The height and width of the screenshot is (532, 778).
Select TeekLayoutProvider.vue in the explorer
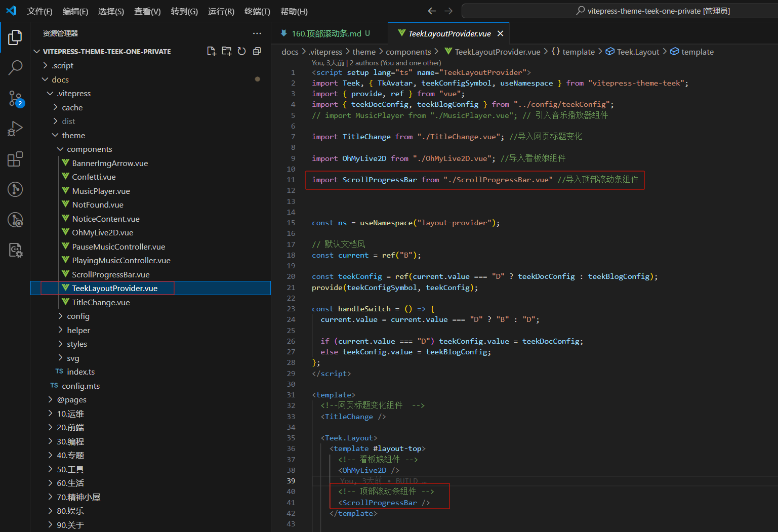pyautogui.click(x=150, y=288)
